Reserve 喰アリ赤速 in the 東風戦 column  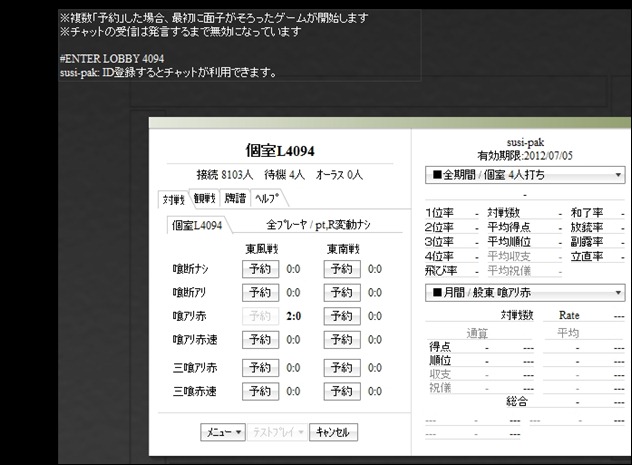click(x=260, y=340)
